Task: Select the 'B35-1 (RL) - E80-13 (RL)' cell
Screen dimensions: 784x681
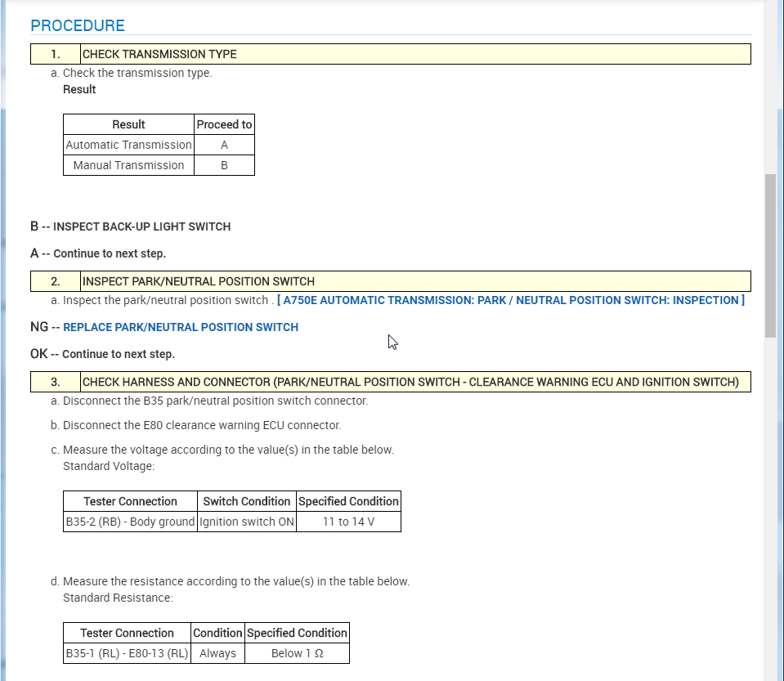Action: 127,653
